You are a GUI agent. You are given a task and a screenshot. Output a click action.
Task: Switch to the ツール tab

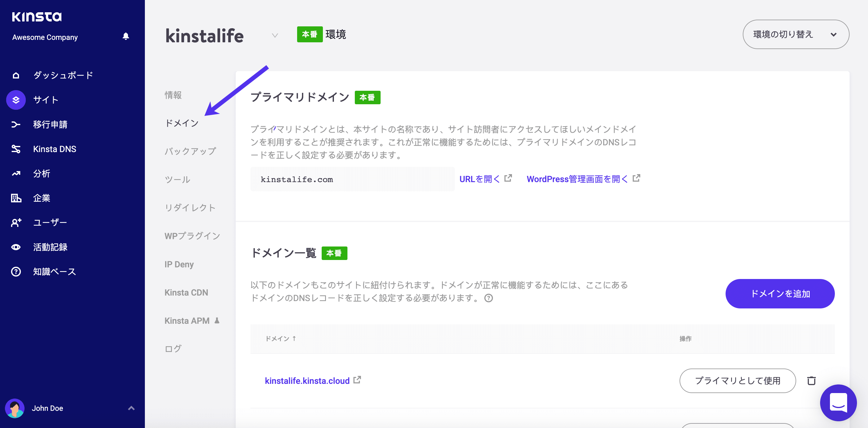pyautogui.click(x=178, y=180)
